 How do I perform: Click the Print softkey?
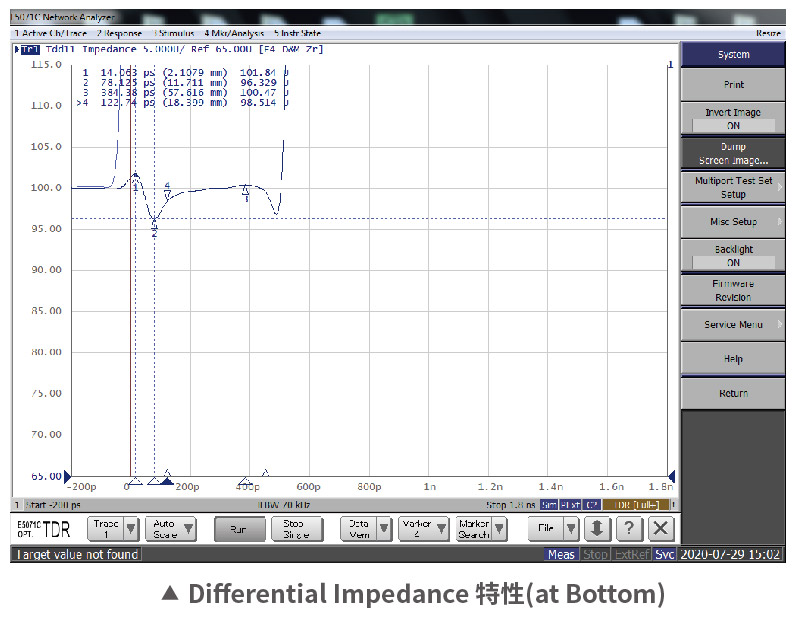coord(733,84)
